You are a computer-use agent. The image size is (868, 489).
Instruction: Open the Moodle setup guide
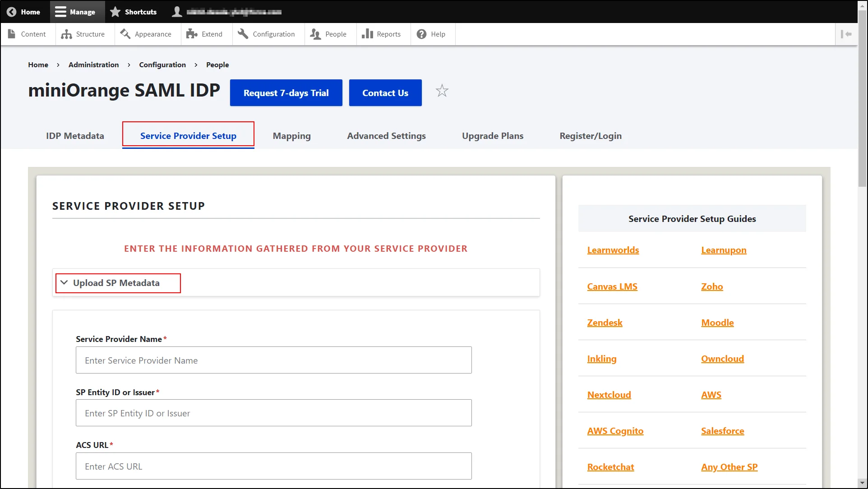click(x=717, y=323)
